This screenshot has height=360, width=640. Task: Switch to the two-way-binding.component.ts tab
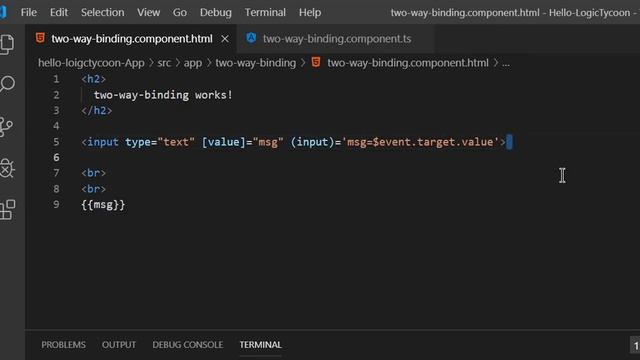click(x=337, y=39)
